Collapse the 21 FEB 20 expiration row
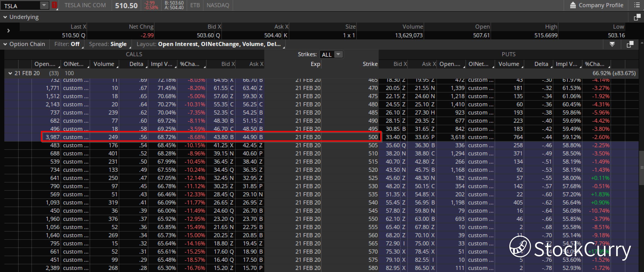 pos(10,73)
